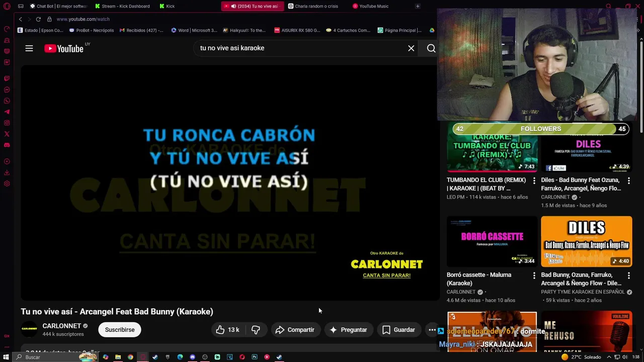Viewport: 644px width, 362px height.
Task: Open File Explorer from the taskbar
Action: point(118,357)
